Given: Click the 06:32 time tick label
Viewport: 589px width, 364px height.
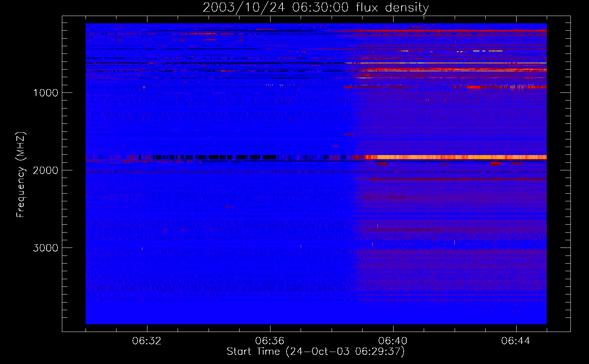Looking at the screenshot, I should click(x=147, y=341).
